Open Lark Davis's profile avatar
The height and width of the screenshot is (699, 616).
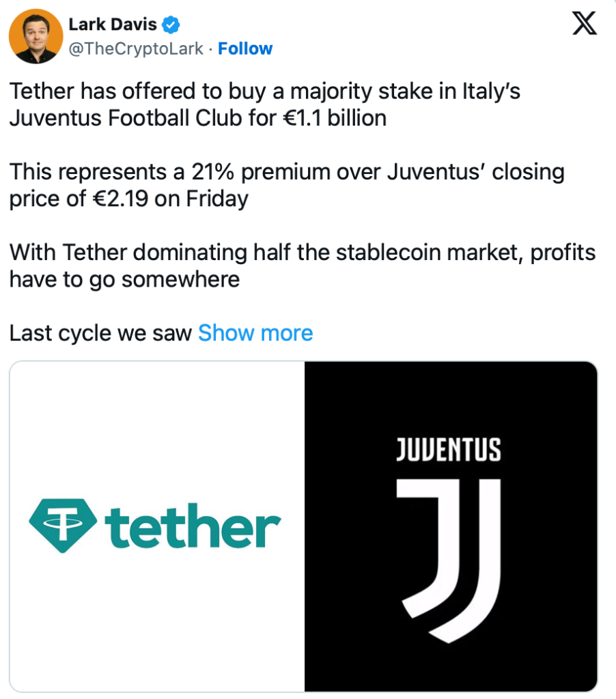[36, 35]
